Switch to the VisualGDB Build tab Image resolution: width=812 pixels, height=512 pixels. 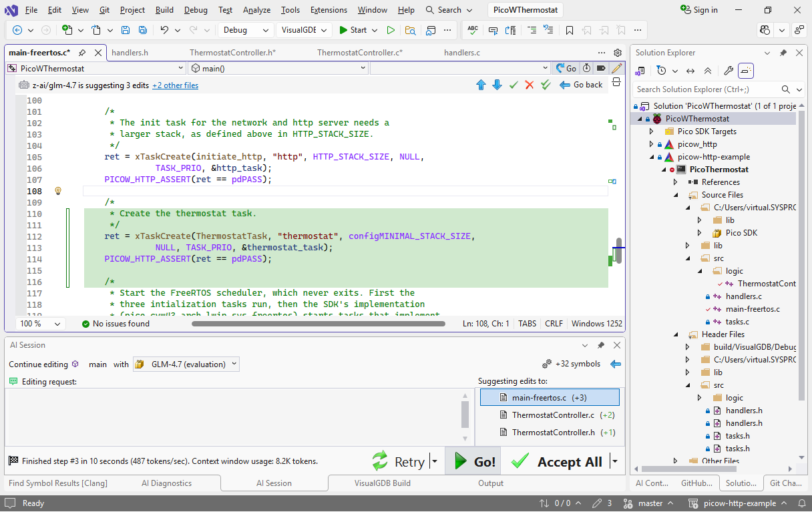click(382, 483)
